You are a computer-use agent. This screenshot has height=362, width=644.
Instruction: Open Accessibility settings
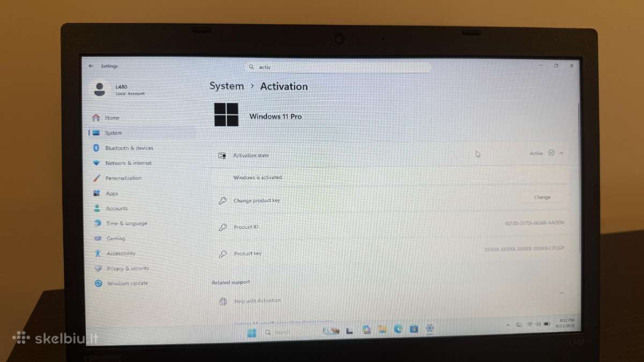121,253
